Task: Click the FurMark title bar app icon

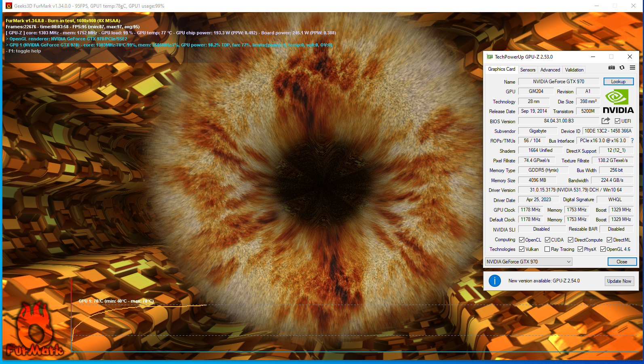Action: (9, 6)
